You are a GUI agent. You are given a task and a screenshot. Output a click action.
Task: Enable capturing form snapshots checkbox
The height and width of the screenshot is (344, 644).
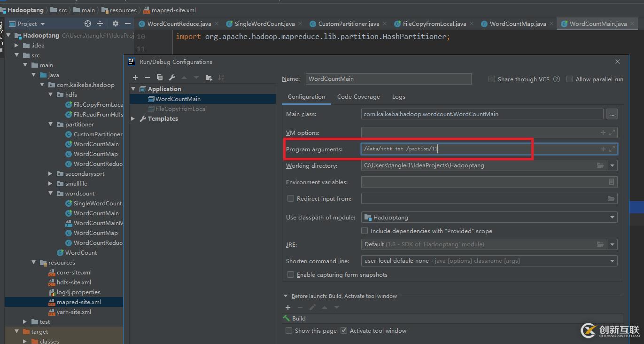291,274
